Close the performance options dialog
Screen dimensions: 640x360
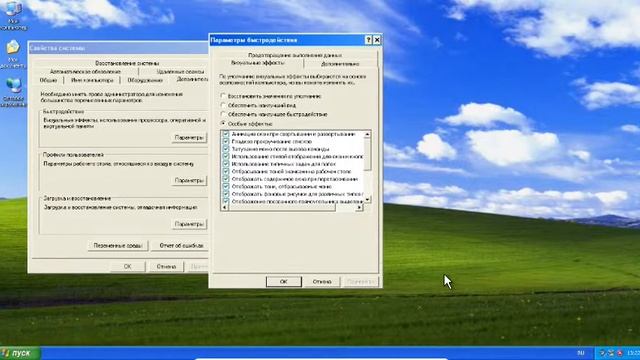(377, 40)
